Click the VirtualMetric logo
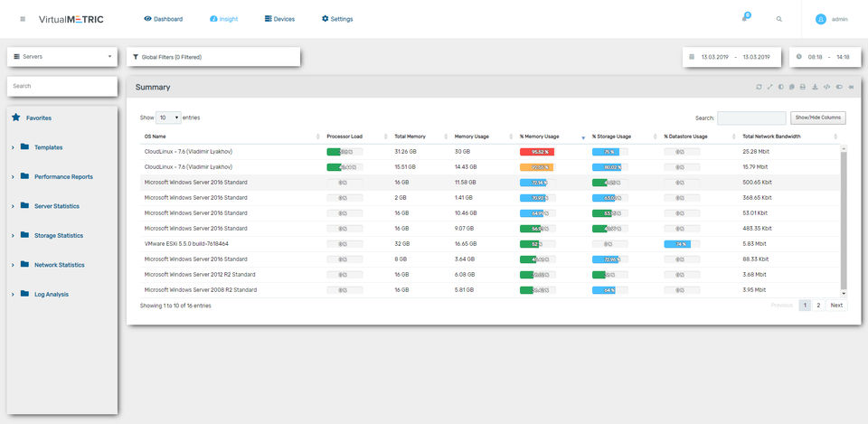 point(71,19)
